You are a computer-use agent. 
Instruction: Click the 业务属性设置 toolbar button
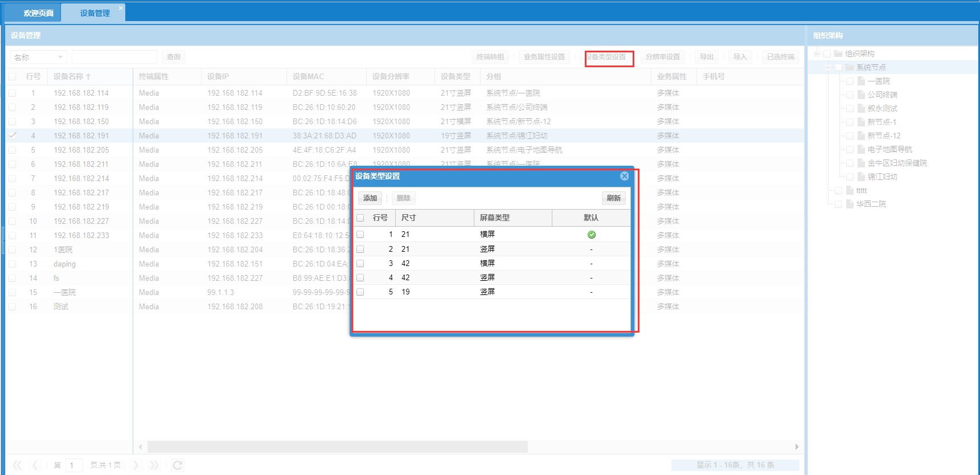tap(544, 57)
